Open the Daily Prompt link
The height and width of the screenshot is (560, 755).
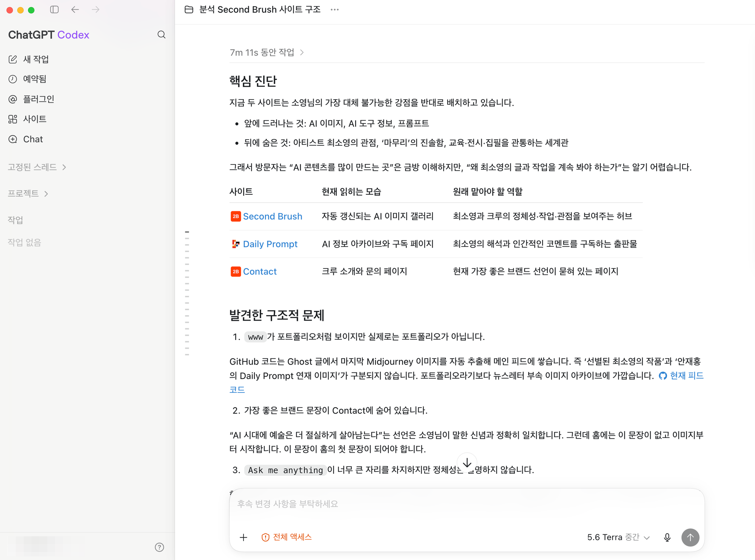[x=270, y=244]
